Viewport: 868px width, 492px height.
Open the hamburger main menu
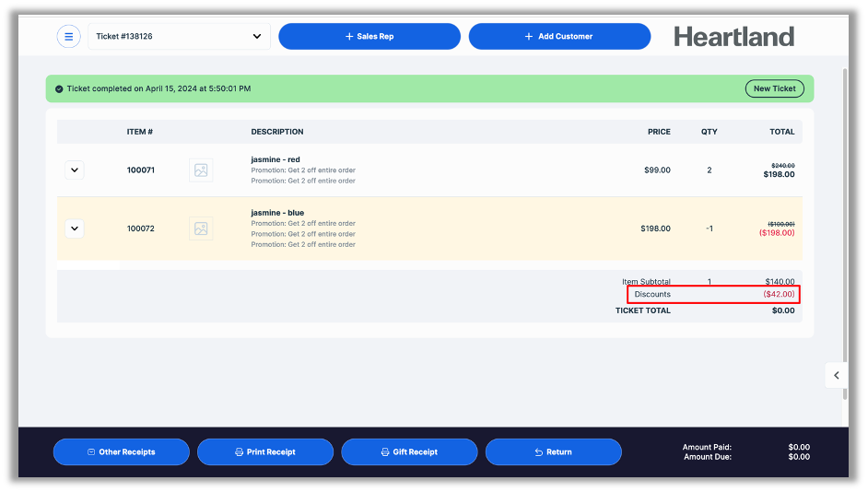point(68,37)
